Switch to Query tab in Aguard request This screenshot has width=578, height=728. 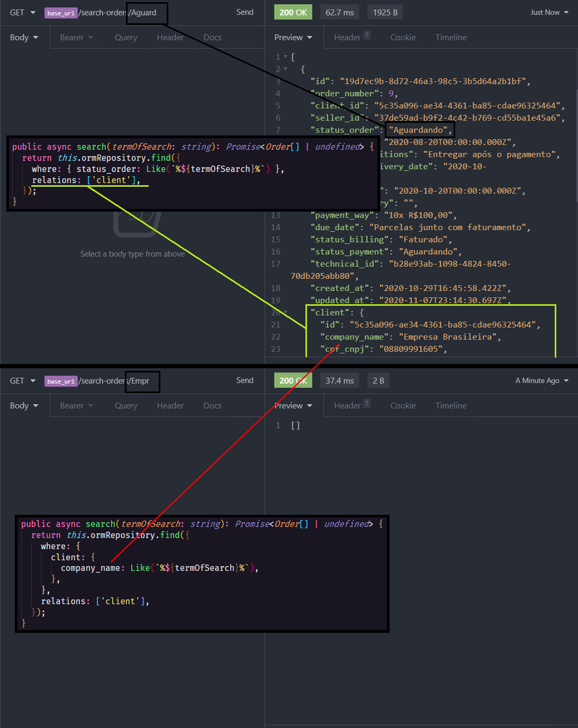point(126,38)
